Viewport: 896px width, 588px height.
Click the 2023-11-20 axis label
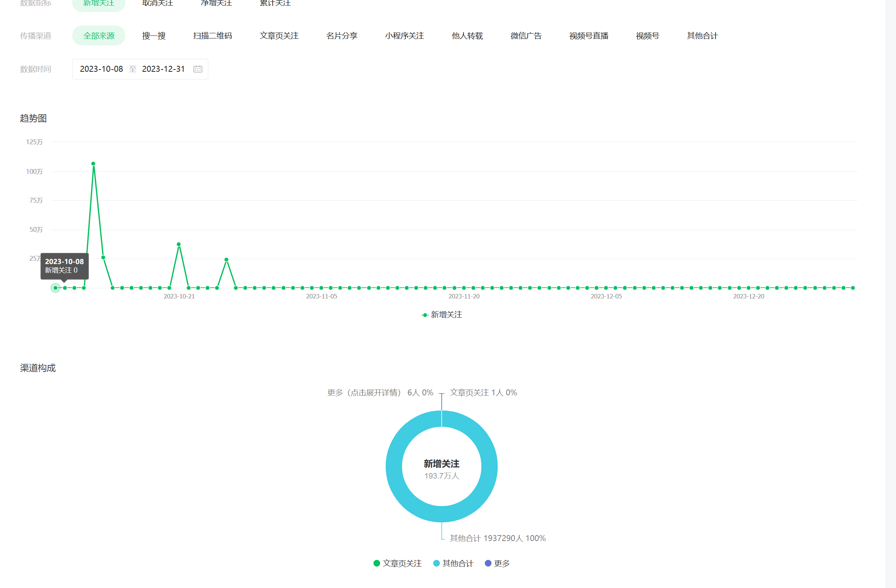coord(464,297)
